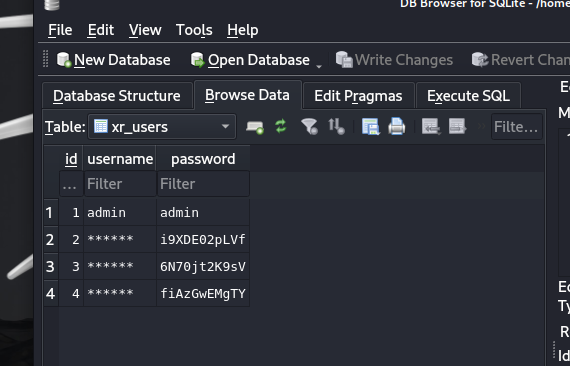This screenshot has width=570, height=366.
Task: Click the password column Filter field
Action: pos(203,184)
